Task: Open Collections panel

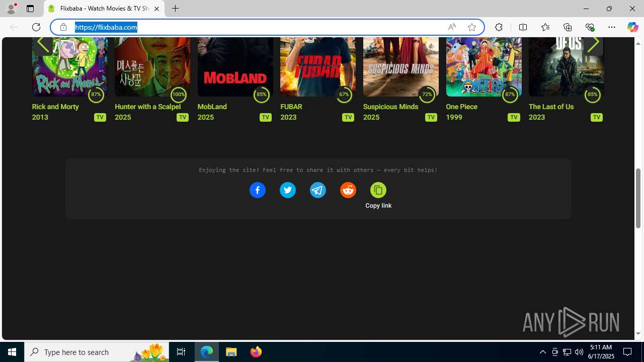Action: 568,27
